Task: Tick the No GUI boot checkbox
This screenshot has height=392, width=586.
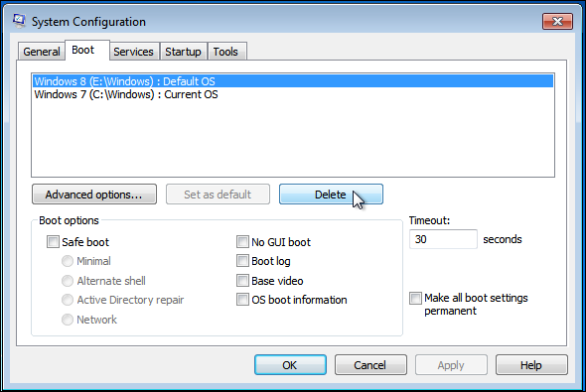Action: coord(242,242)
